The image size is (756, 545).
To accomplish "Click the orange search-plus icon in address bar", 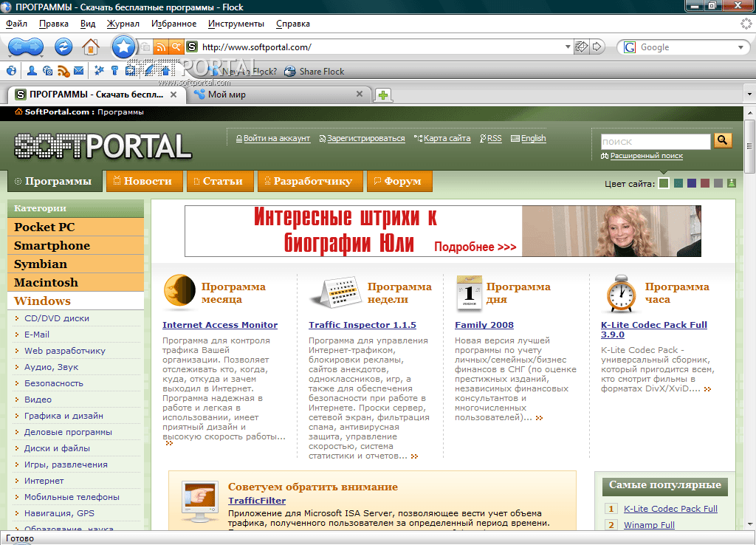I will (176, 47).
